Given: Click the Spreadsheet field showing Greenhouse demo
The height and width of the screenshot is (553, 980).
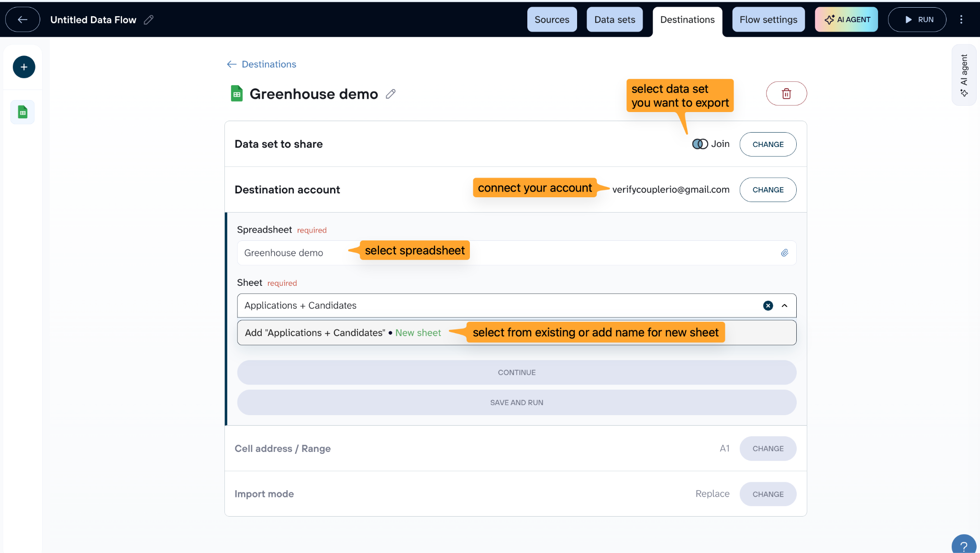Looking at the screenshot, I should click(x=517, y=253).
